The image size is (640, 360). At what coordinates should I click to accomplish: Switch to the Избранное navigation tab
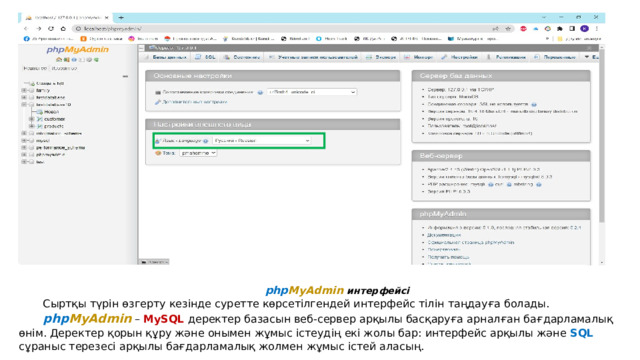pyautogui.click(x=64, y=68)
